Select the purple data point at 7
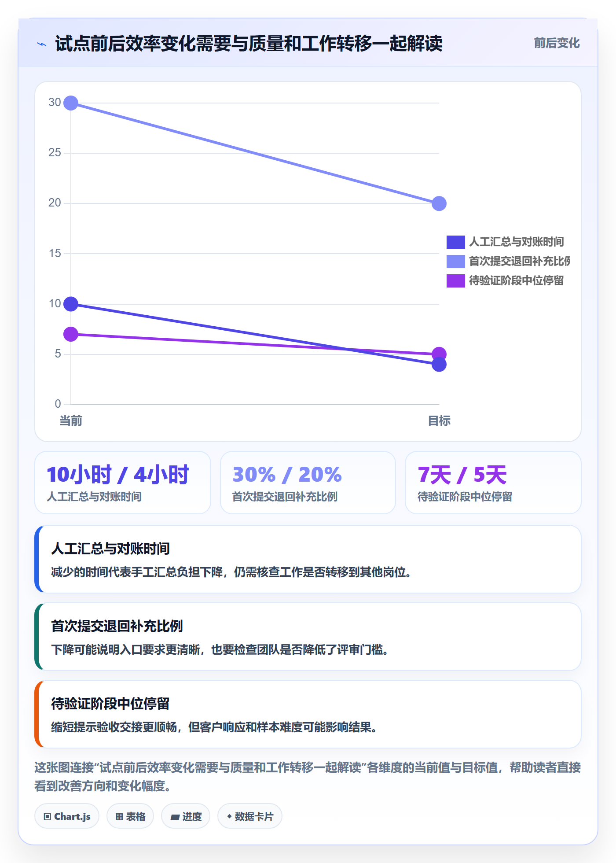This screenshot has height=863, width=616. [x=71, y=334]
